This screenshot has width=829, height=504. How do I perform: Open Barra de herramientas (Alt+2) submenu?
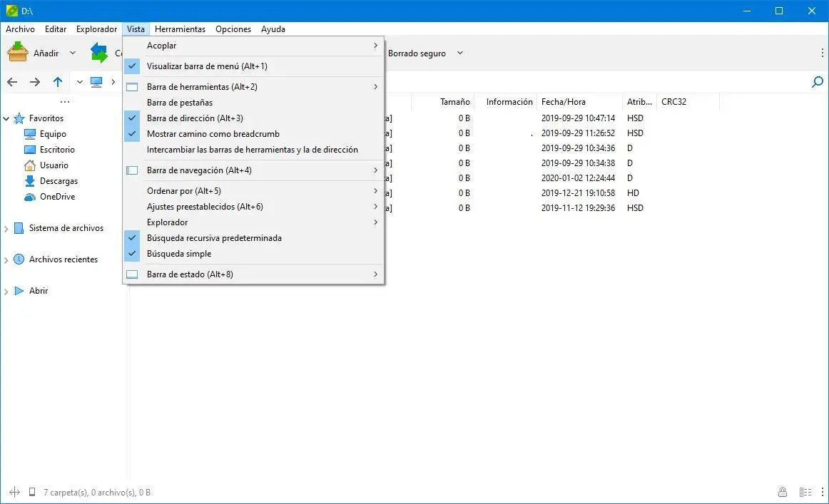tap(253, 87)
